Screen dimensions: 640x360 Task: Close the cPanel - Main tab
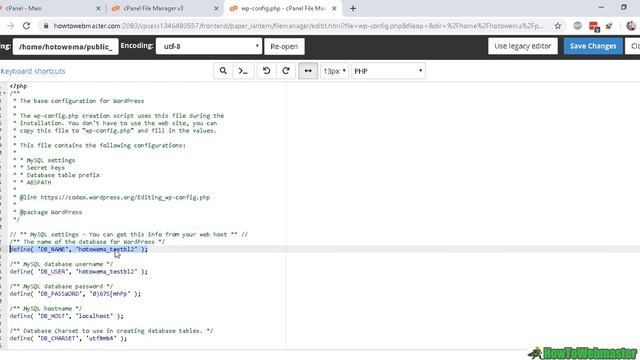coord(98,8)
